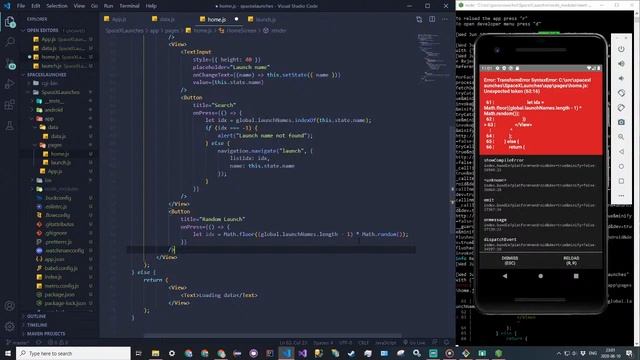Screen dimensions: 640x360
Task: Click the emulator rotate right button
Action: point(621,108)
